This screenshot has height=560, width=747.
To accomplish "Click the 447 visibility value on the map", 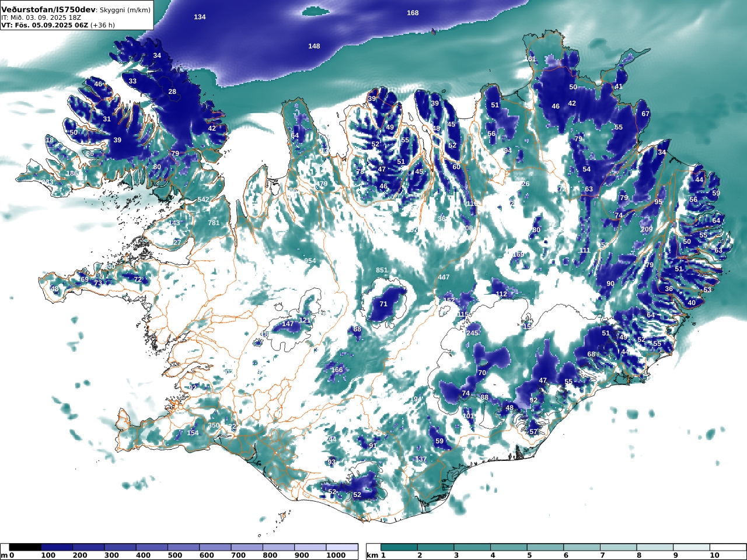I will (x=444, y=277).
